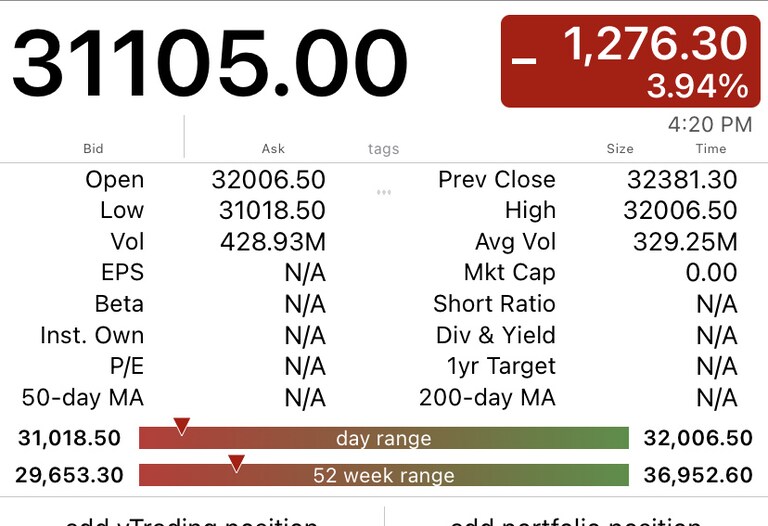Tap add vTrading position button
Viewport: 768px width, 526px height.
(192, 520)
